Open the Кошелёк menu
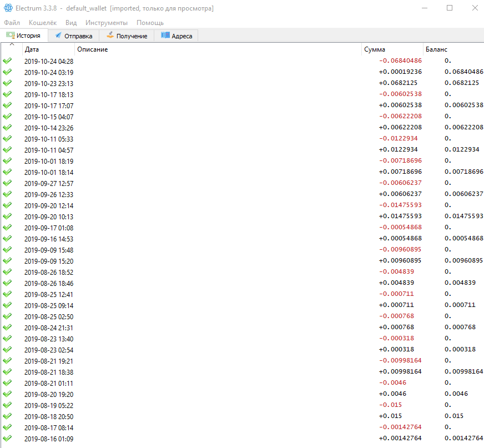Image resolution: width=484 pixels, height=448 pixels. pyautogui.click(x=42, y=23)
